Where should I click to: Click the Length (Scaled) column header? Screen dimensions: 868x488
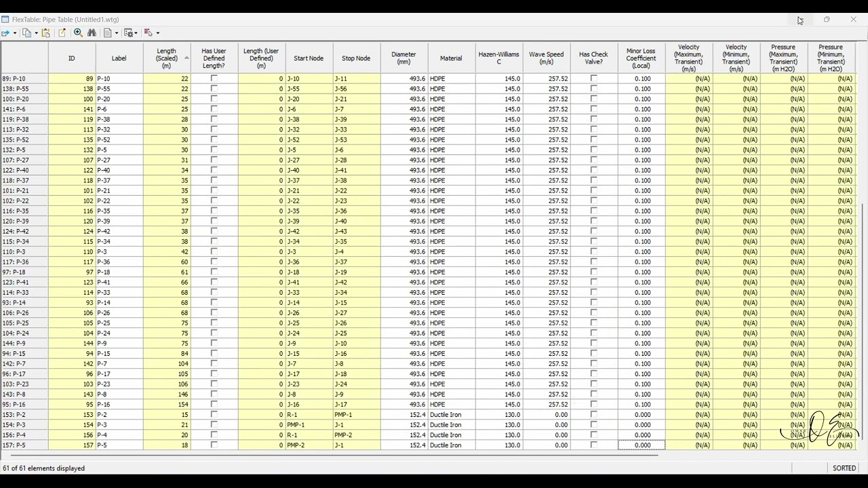[x=167, y=58]
